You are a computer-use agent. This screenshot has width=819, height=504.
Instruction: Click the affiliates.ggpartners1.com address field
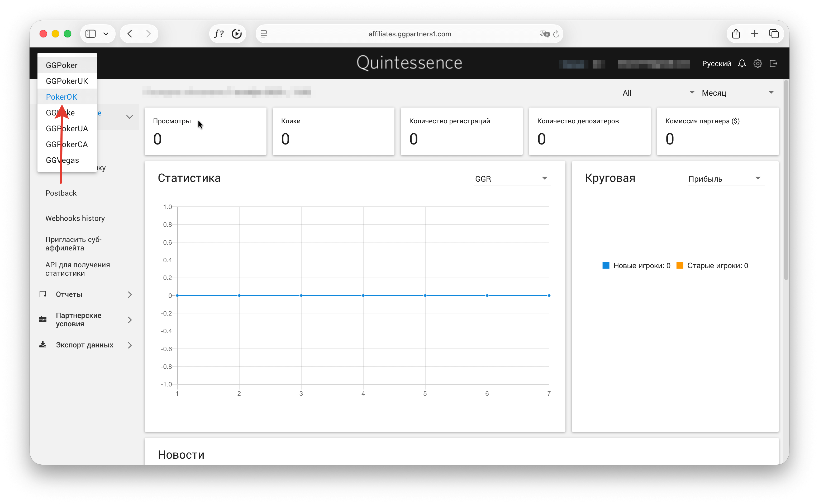pos(409,34)
